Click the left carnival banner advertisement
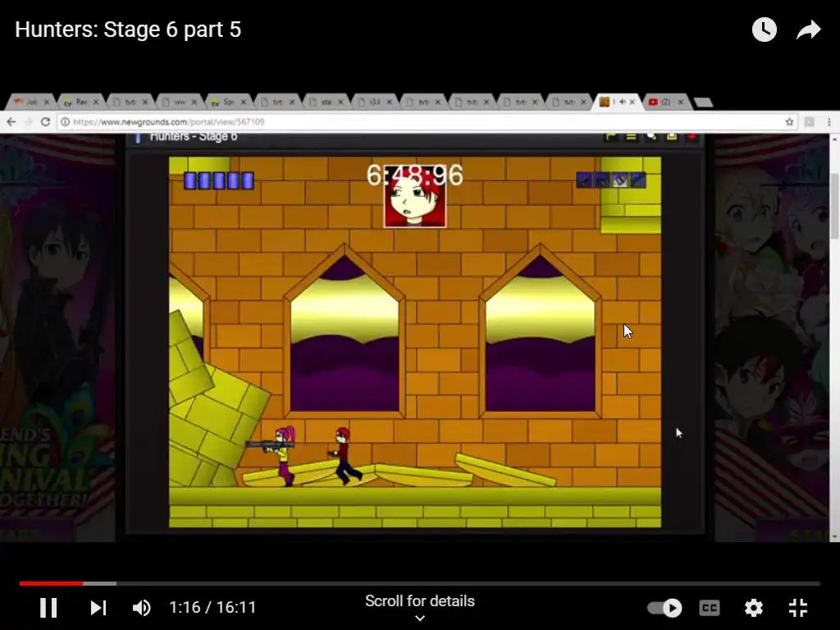This screenshot has width=840, height=630. (57, 337)
